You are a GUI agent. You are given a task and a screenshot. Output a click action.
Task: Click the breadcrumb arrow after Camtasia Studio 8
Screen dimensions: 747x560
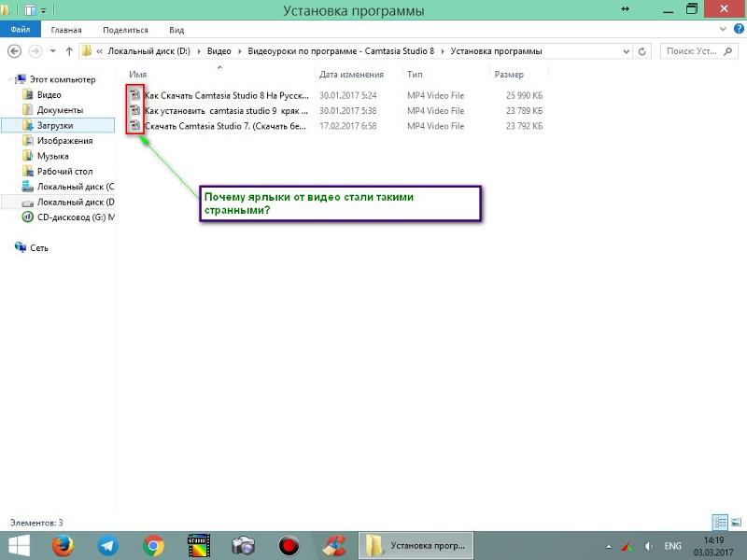click(443, 51)
